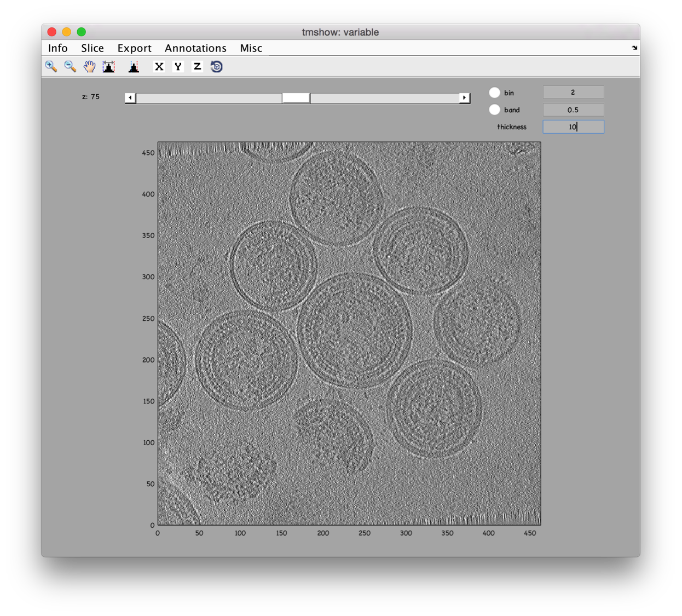This screenshot has height=616, width=682.
Task: Activate the pan hand tool
Action: point(89,66)
